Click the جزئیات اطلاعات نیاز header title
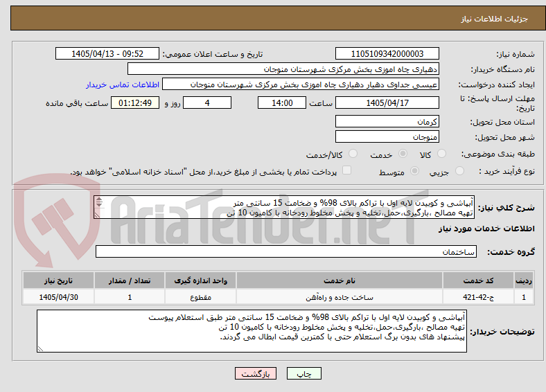 click(x=495, y=19)
